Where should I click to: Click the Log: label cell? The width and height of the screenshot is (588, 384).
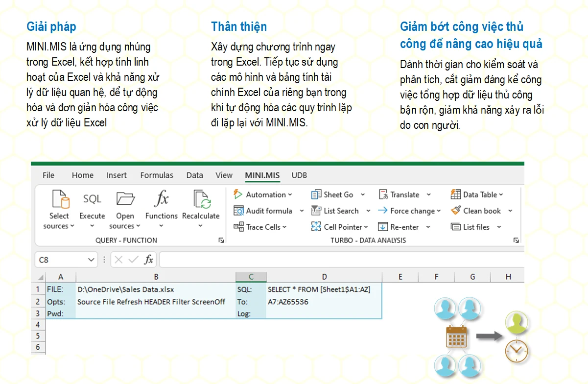tap(251, 313)
